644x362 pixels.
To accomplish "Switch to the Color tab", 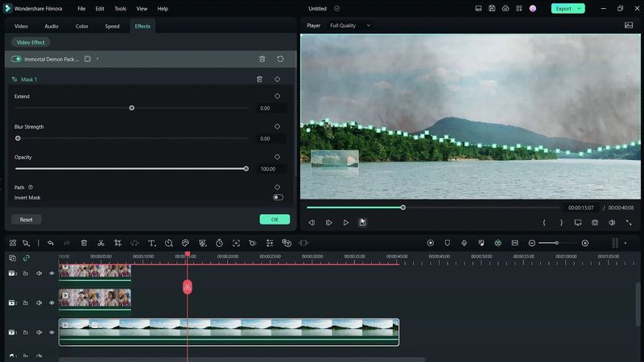I will 82,26.
